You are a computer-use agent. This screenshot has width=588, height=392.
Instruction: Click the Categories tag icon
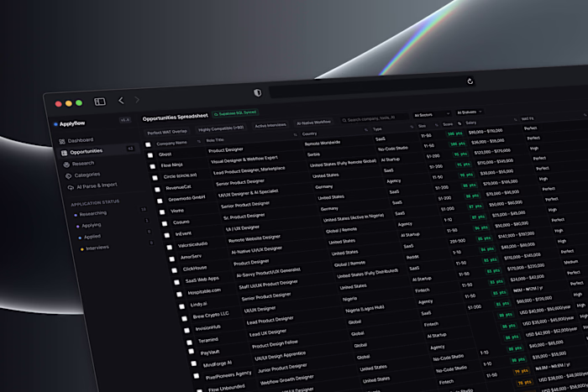(x=69, y=176)
